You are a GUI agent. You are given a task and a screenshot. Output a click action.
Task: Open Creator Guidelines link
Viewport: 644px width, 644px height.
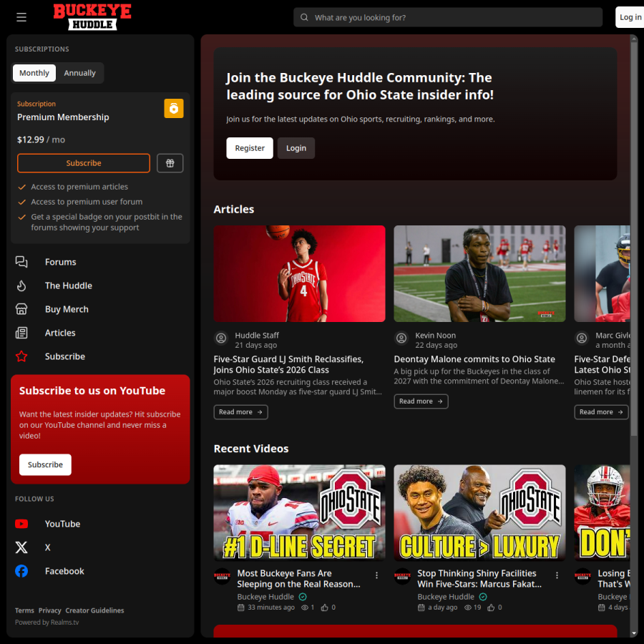(x=94, y=610)
